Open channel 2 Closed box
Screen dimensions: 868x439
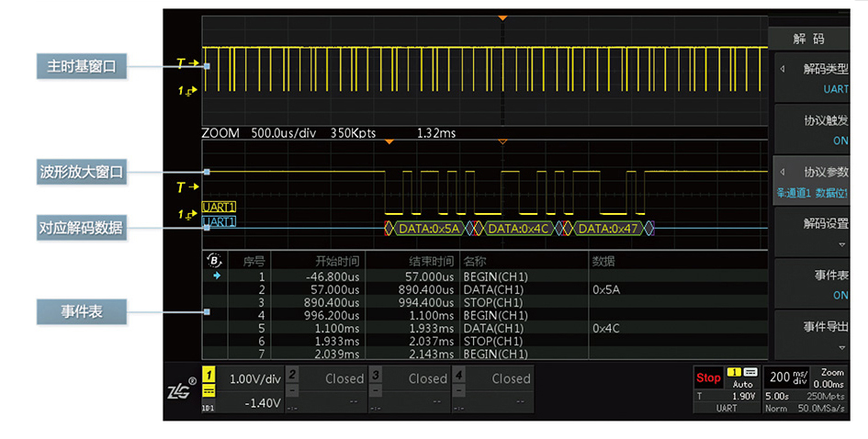[x=326, y=389]
